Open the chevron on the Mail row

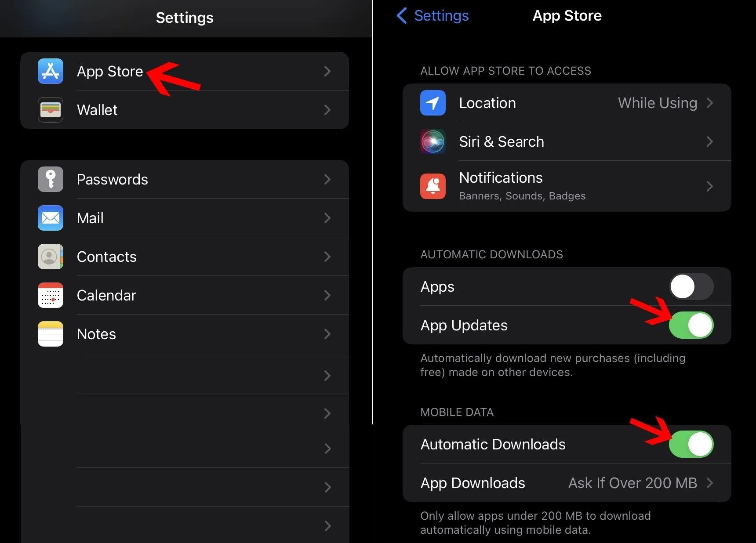coord(327,218)
